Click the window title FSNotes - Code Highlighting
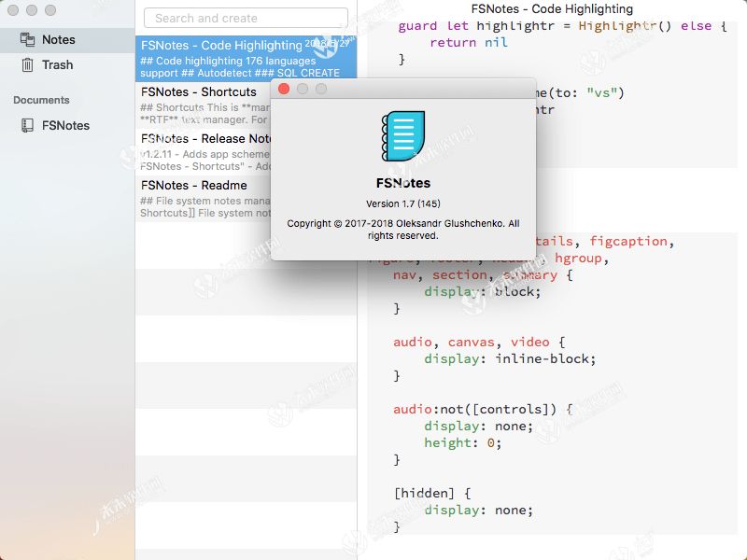 [552, 8]
